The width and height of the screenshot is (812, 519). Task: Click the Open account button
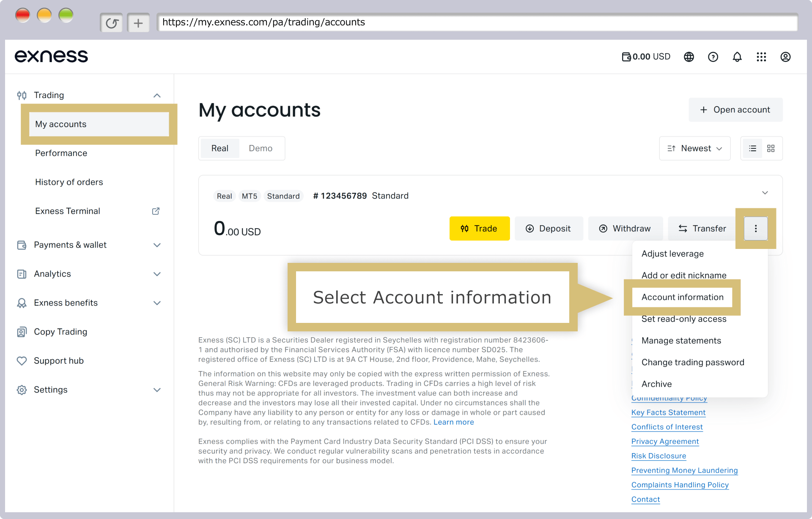(x=735, y=110)
